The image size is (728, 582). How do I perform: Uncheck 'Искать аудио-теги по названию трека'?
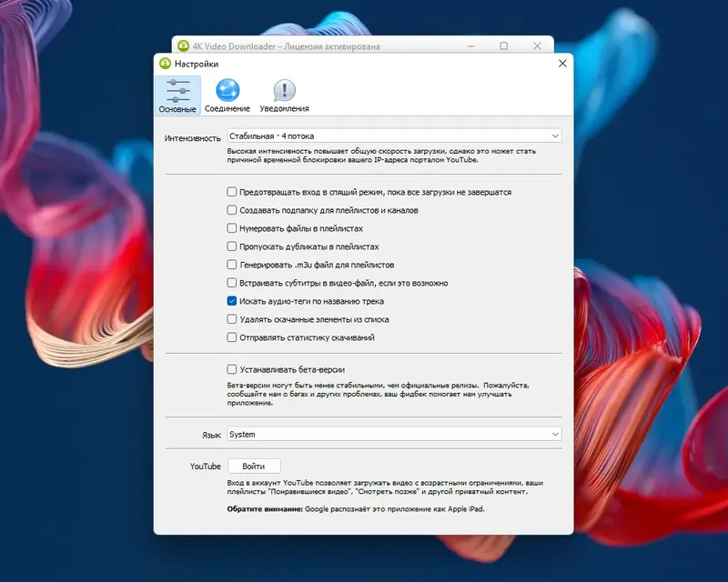(231, 301)
